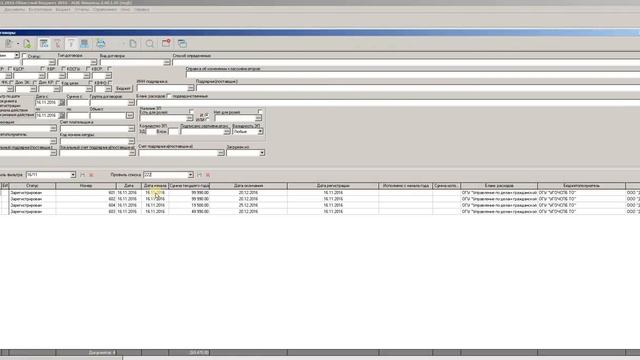Sort by the 'Бланк расходов' column header
This screenshot has height=360, width=640.
[499, 186]
